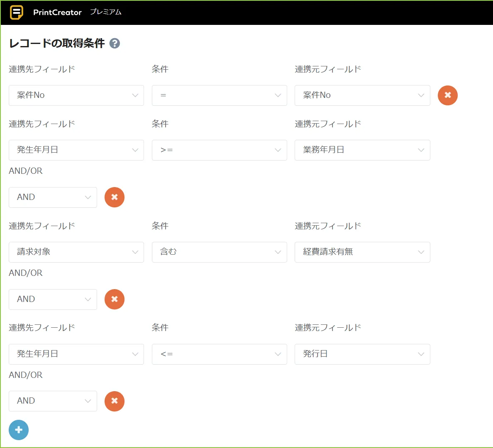
Task: Open the '<=' condition dropdown
Action: click(x=219, y=354)
